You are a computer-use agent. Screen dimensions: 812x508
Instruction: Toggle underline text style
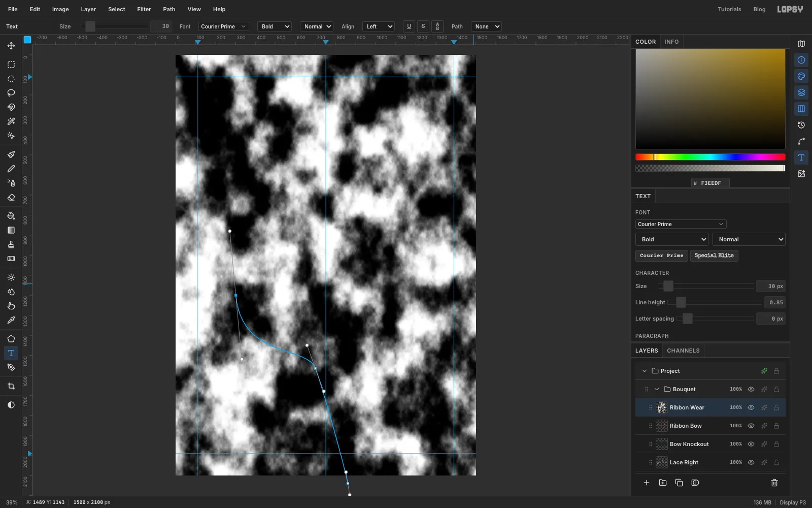pos(409,26)
